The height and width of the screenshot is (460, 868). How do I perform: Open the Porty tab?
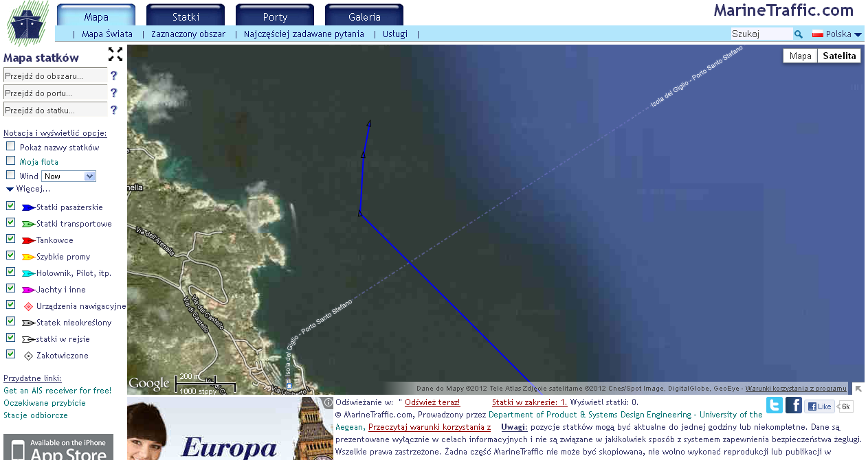[x=275, y=16]
